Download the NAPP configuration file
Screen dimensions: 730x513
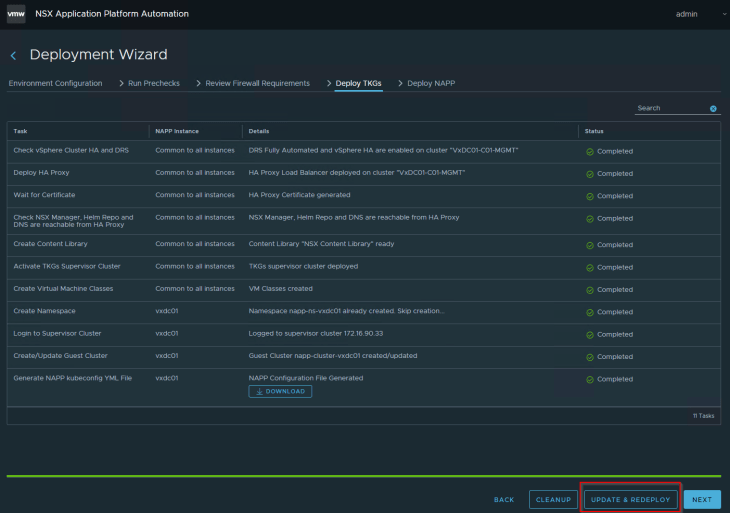point(280,392)
